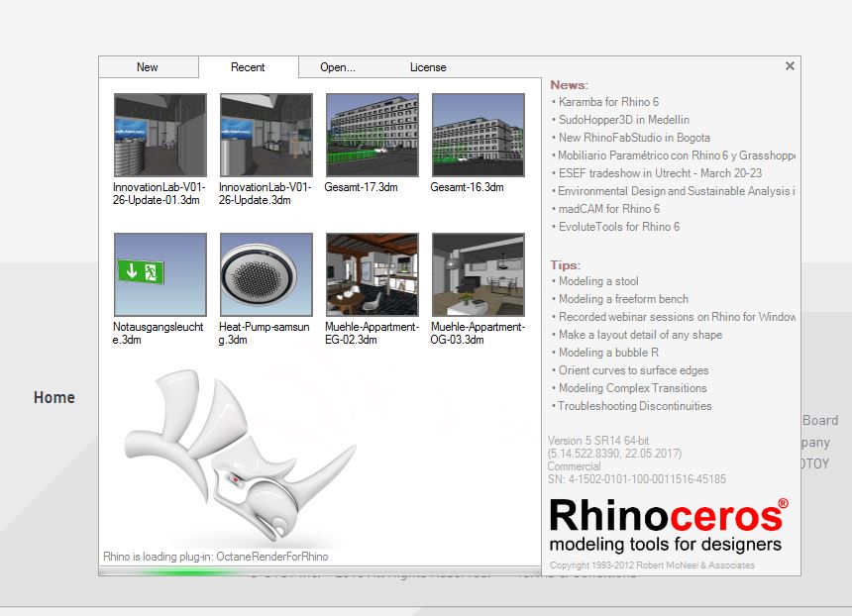Screen dimensions: 852x616
Task: Open InnovationLab-V01-26-Update.3dm thumbnail
Action: pos(266,135)
